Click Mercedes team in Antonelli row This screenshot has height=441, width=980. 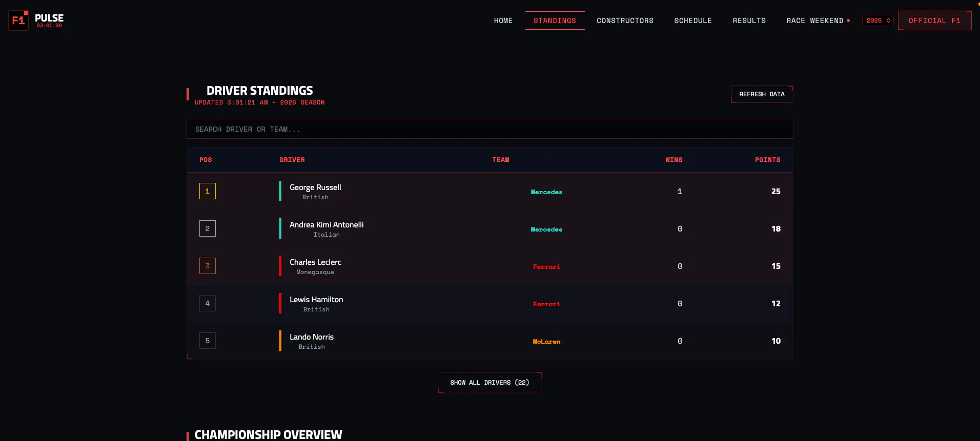(546, 229)
